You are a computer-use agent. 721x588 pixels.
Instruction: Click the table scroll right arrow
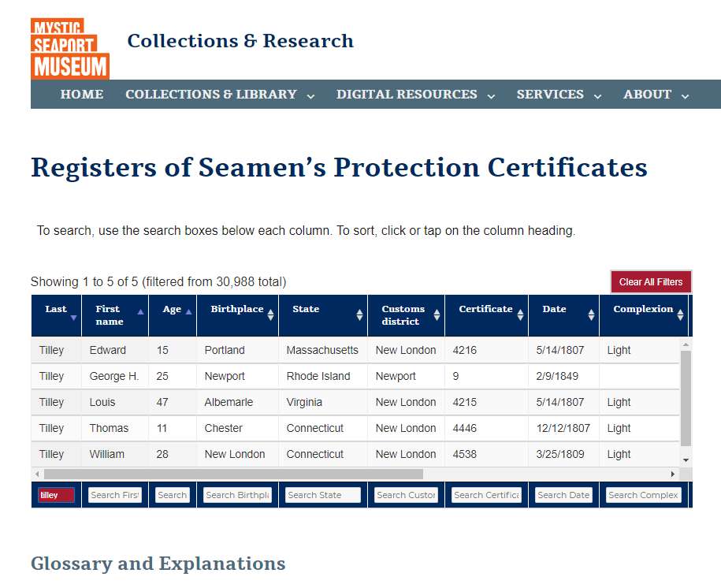pos(673,474)
